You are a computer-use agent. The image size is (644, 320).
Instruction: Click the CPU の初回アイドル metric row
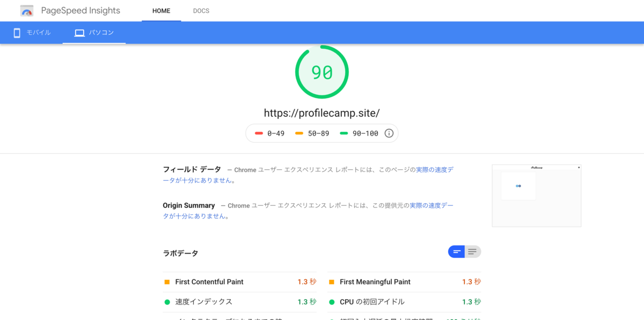(404, 302)
